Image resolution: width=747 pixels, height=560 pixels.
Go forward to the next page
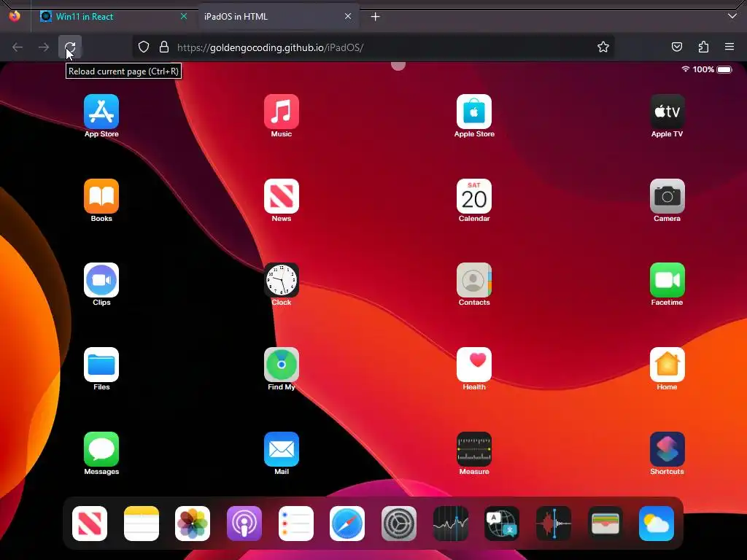tap(44, 47)
